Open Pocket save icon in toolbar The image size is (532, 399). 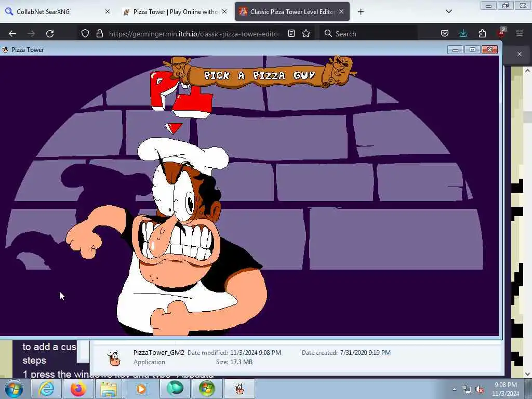[445, 33]
